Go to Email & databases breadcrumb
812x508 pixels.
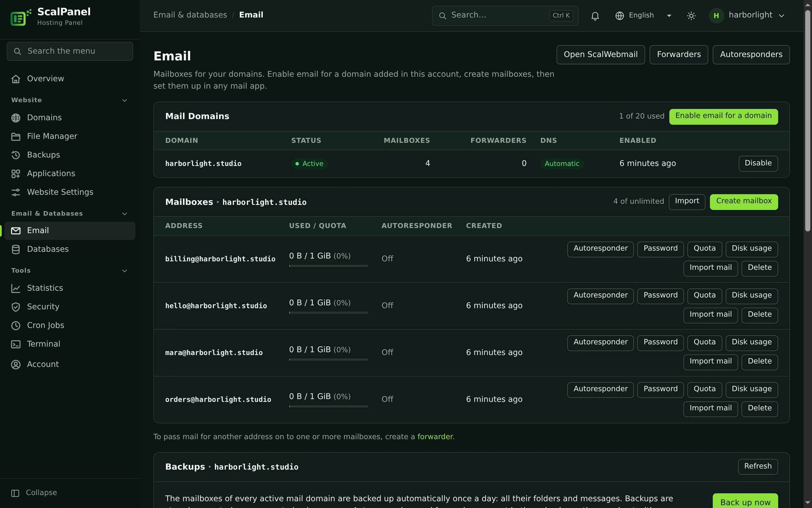(x=190, y=15)
